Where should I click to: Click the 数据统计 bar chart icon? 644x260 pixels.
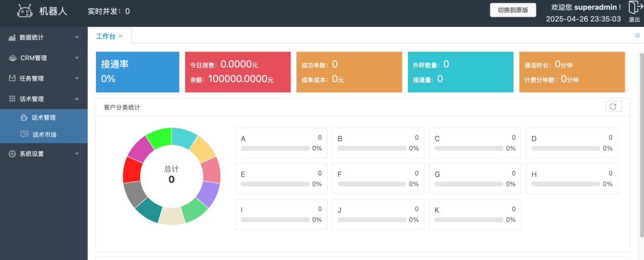[12, 38]
